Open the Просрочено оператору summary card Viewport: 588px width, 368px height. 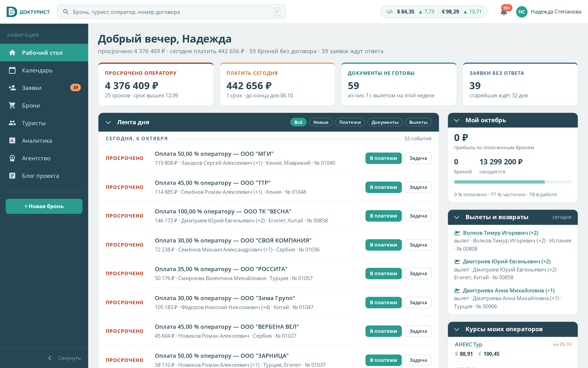click(156, 84)
